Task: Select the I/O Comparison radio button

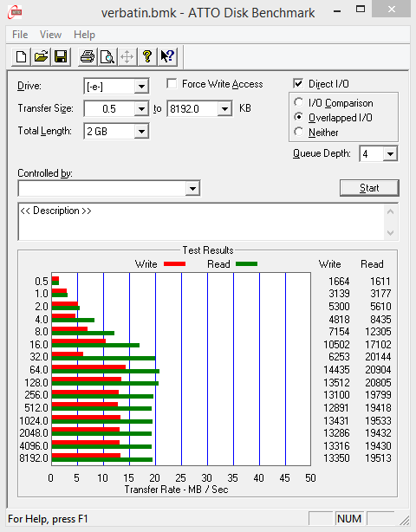Action: click(x=299, y=102)
